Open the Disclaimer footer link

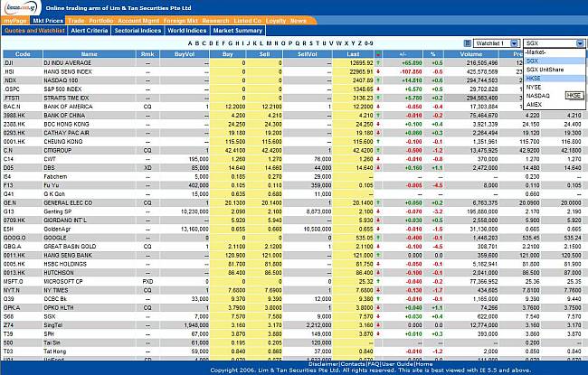click(x=324, y=364)
